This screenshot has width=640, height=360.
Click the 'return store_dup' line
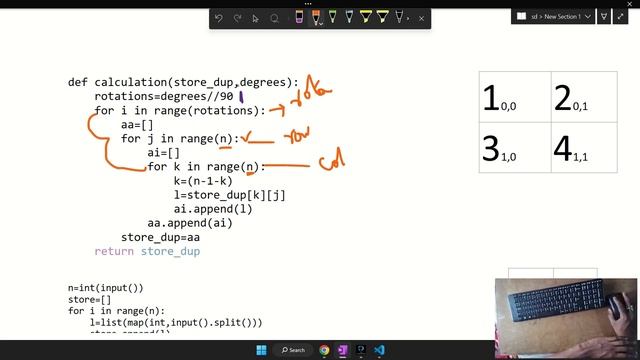point(147,251)
